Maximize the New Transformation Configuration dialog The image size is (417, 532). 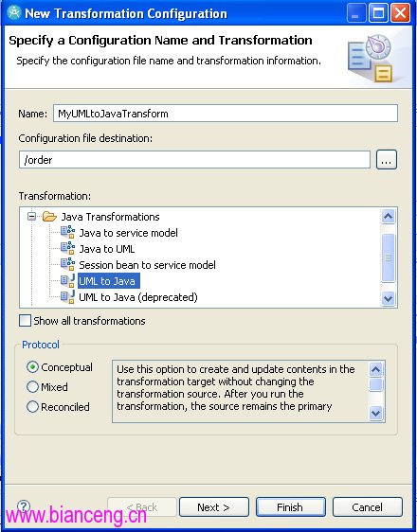(378, 13)
